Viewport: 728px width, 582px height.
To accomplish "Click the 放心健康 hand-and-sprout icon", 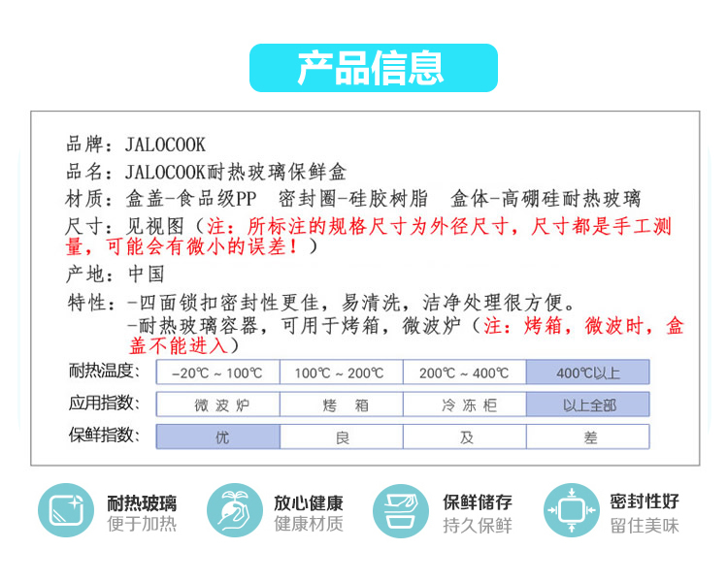I will [235, 510].
